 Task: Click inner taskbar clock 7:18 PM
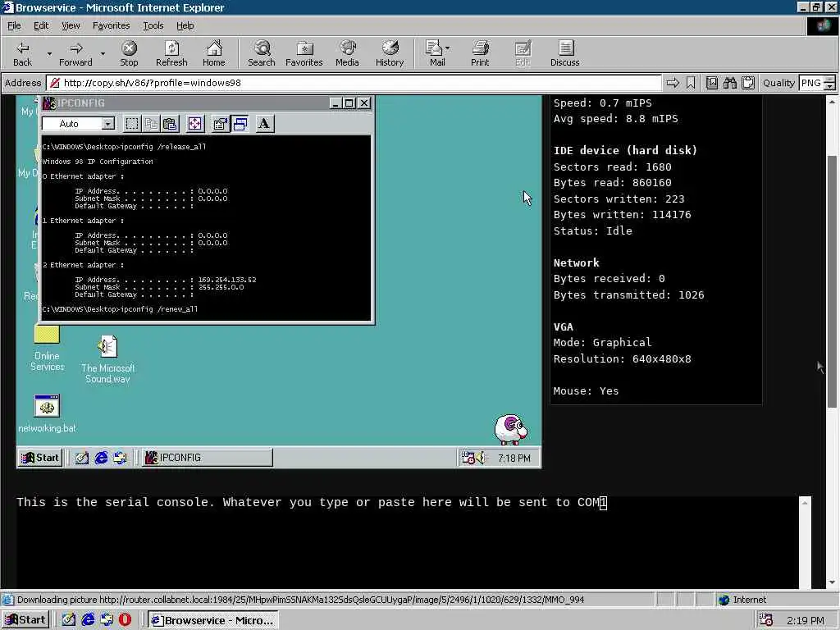point(514,458)
